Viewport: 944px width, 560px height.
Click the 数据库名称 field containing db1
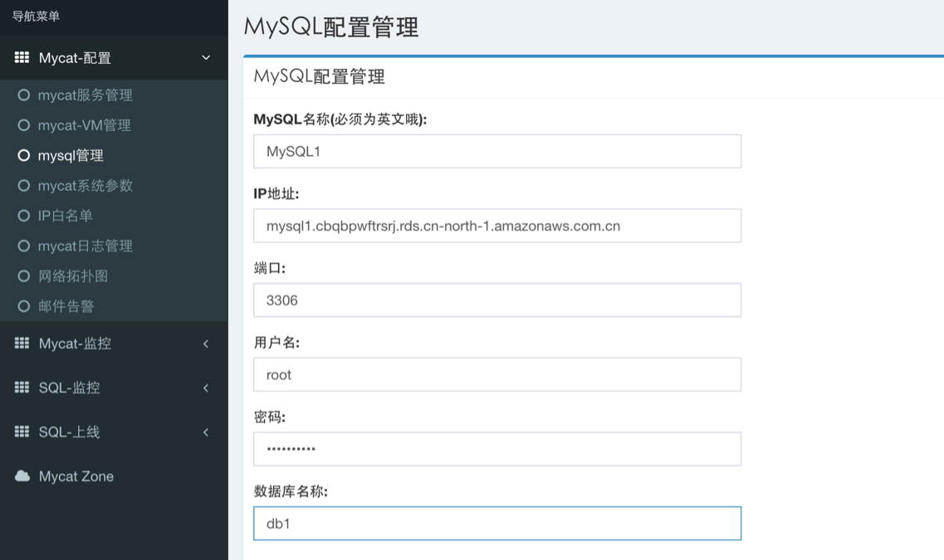(497, 523)
